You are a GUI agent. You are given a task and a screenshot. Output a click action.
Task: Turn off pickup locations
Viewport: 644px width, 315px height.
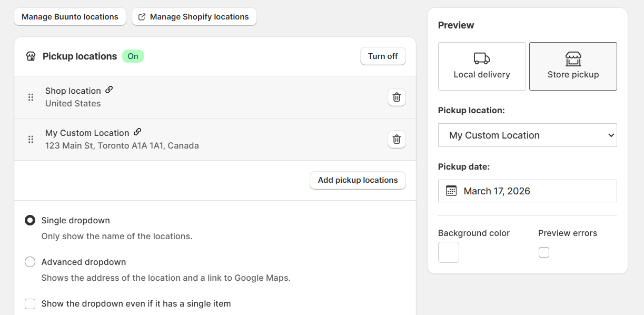pyautogui.click(x=383, y=56)
